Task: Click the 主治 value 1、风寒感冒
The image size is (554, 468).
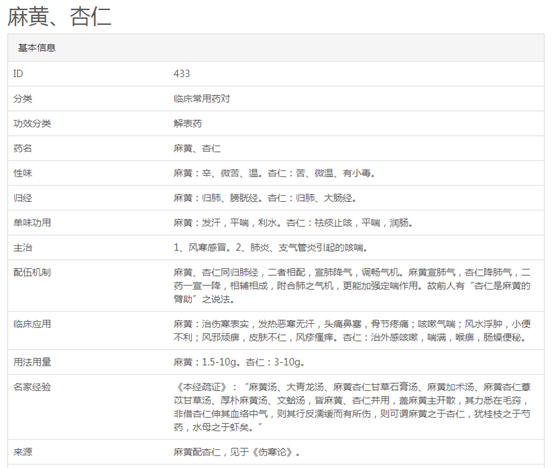Action: (x=270, y=247)
